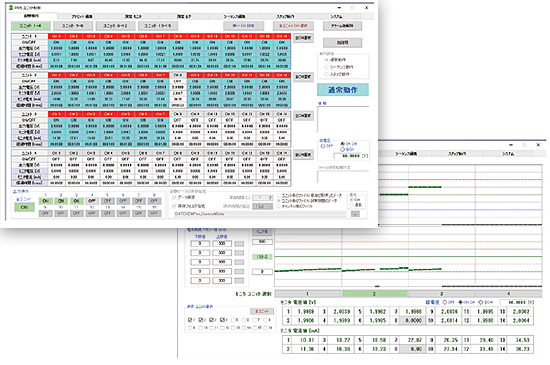Image resolution: width=550 pixels, height=365 pixels.
Task: Toggle unit 2 output ON button
Action: [x=61, y=201]
